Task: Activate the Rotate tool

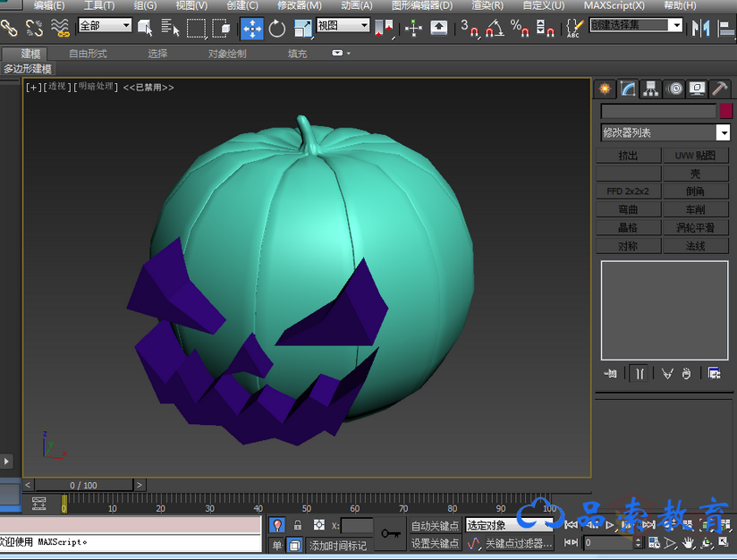Action: 277,29
